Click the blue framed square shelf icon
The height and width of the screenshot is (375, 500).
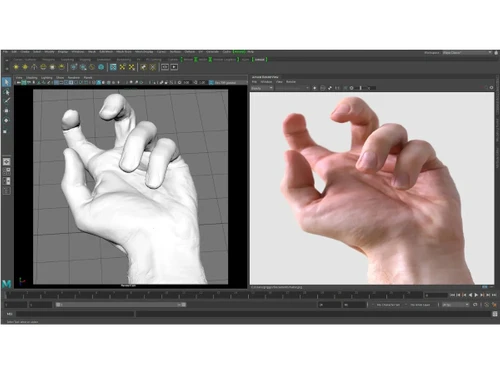[x=113, y=67]
